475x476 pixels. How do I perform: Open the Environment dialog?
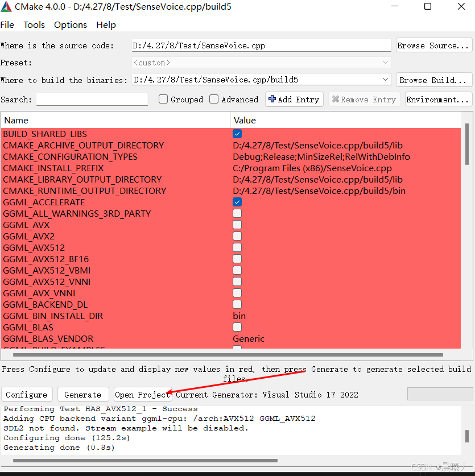438,99
